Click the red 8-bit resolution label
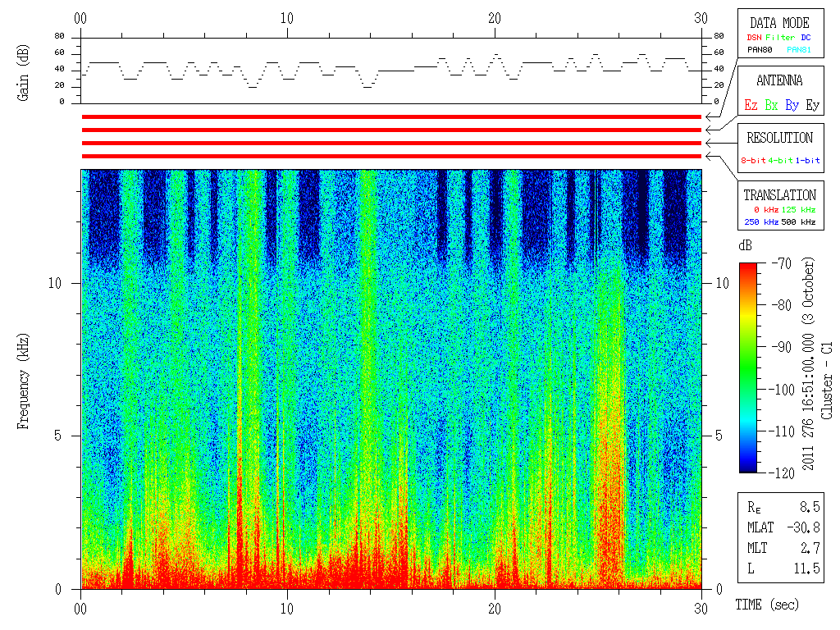Screen dimensions: 840x630 (753, 160)
